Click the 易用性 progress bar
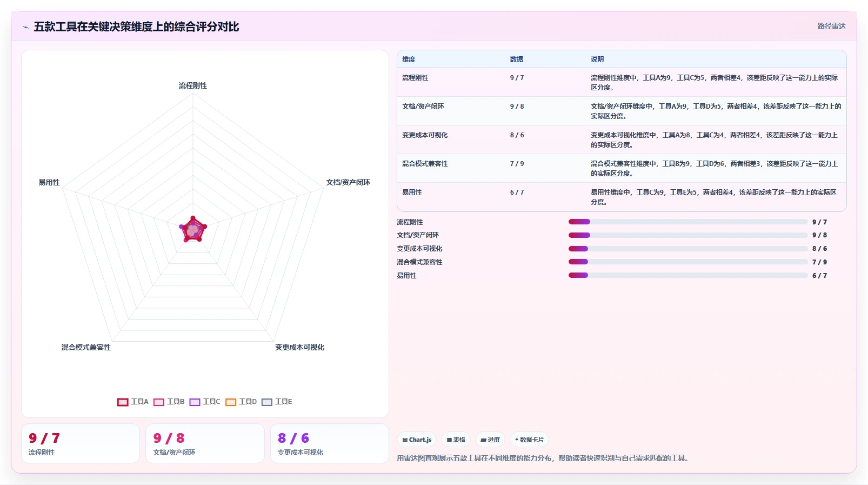Image resolution: width=868 pixels, height=485 pixels. pos(688,275)
